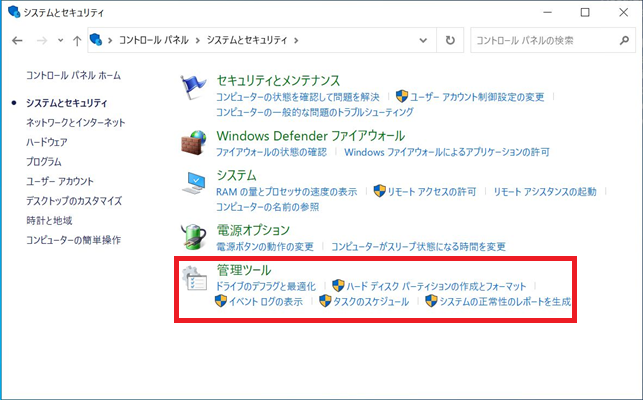Open ユーザー アカウント制御設定の変更
The width and height of the screenshot is (643, 400).
(477, 97)
